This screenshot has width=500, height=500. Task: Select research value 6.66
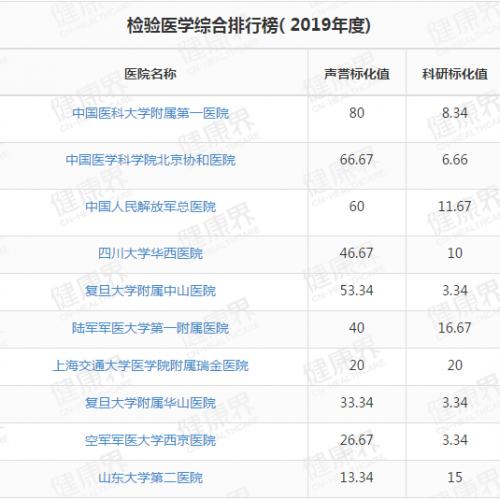(x=455, y=160)
